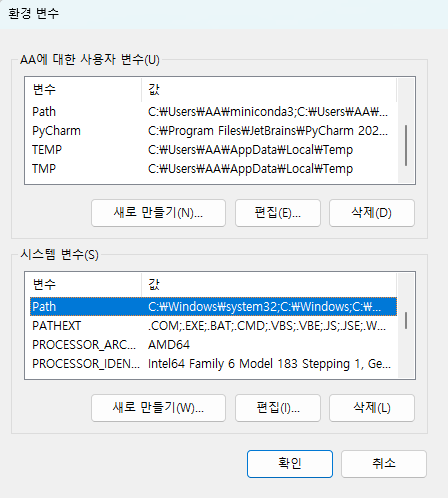Click 새로 만들기(N) for user variables
448x498 pixels.
pos(158,213)
